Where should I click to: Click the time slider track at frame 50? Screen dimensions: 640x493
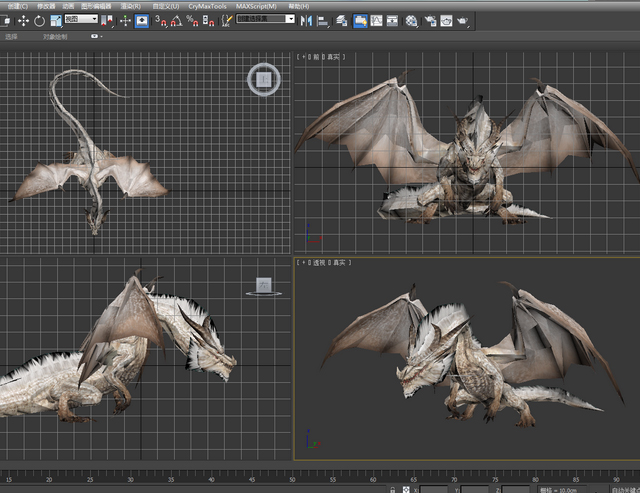(292, 478)
